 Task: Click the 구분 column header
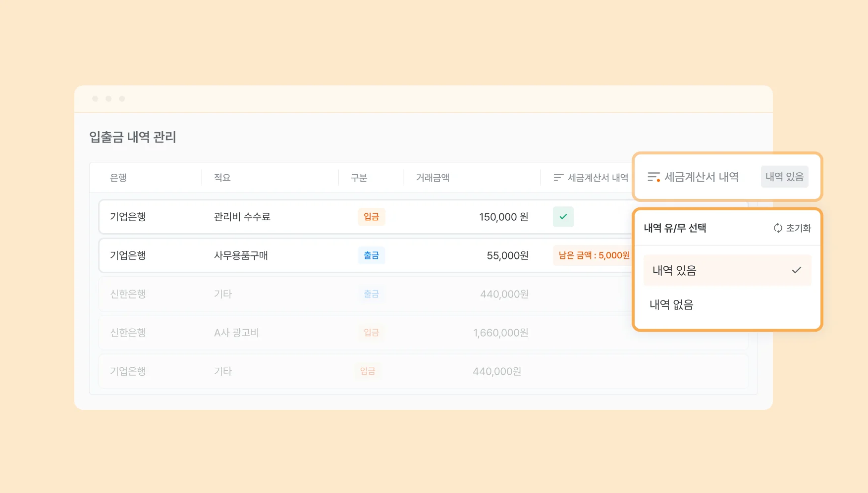coord(358,177)
